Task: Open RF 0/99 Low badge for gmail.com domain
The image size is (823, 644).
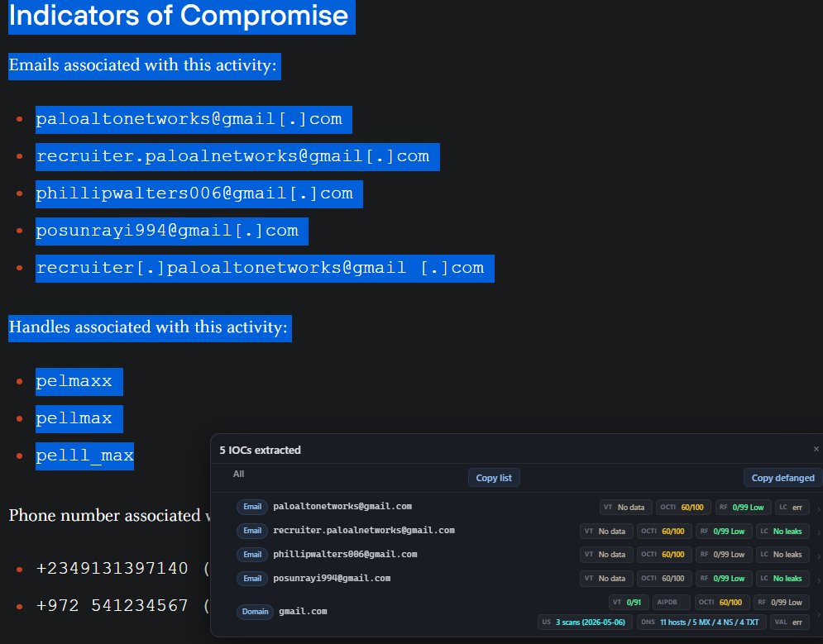Action: point(782,602)
